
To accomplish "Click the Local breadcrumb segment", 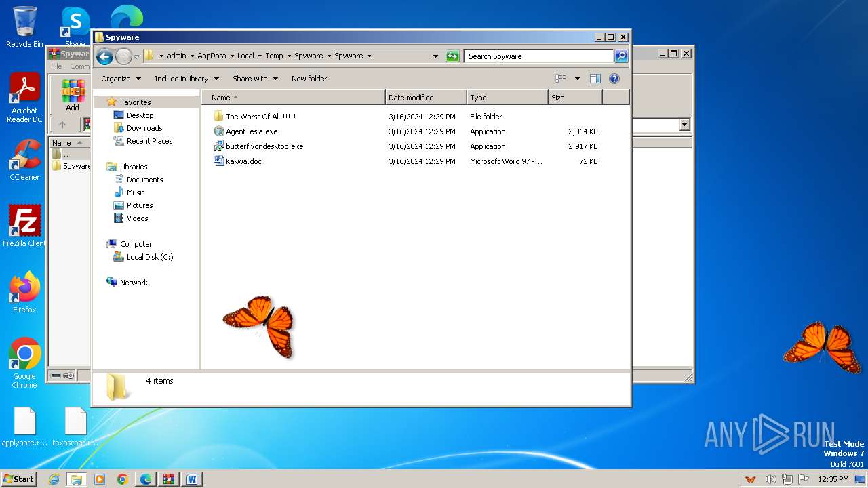I will [245, 56].
